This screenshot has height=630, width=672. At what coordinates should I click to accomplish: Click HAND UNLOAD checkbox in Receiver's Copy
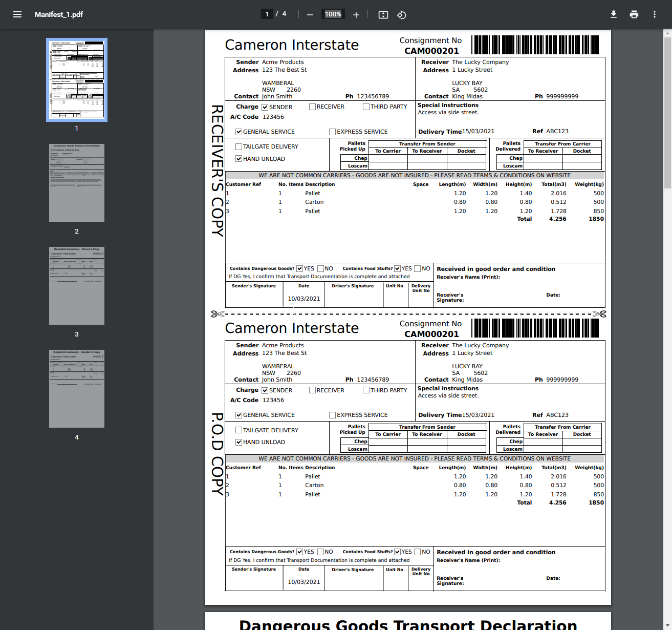click(239, 159)
